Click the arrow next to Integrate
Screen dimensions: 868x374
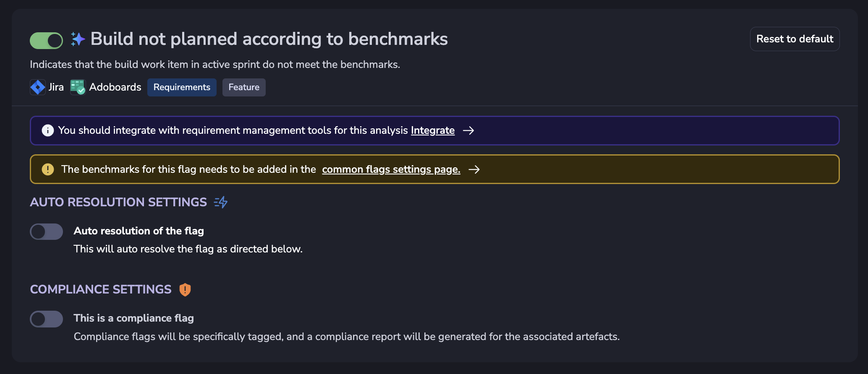pyautogui.click(x=468, y=130)
